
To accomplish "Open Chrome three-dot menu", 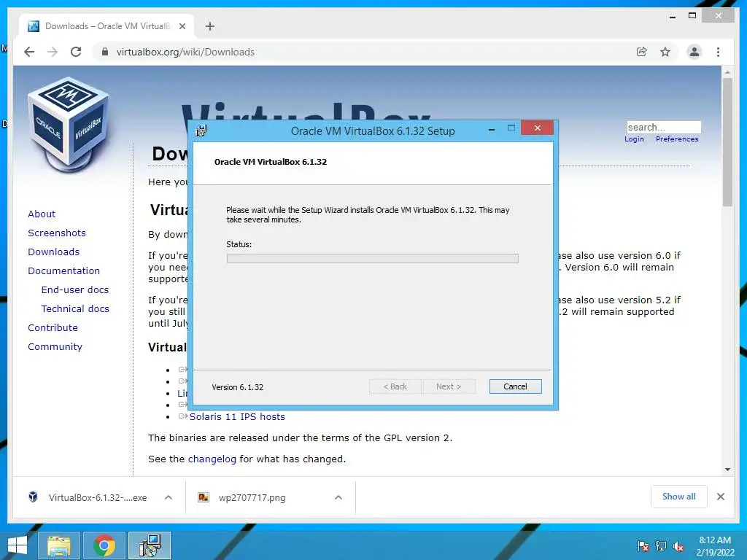I will coord(718,52).
